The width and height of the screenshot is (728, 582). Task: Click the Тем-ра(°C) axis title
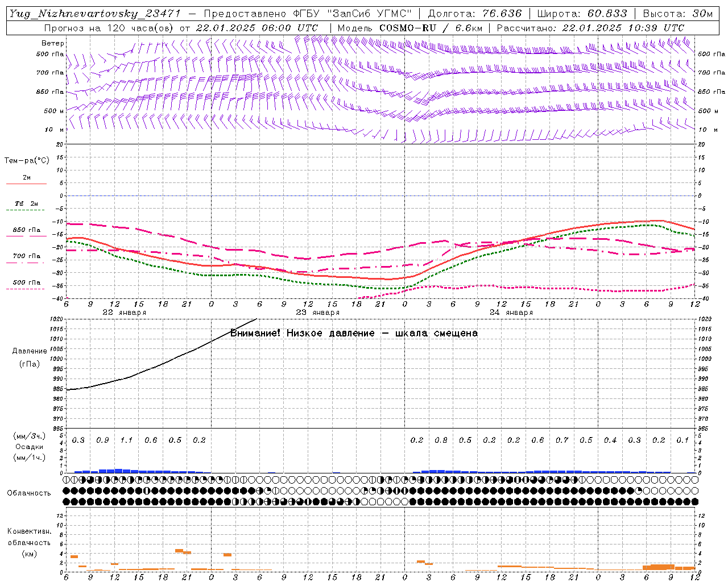27,161
